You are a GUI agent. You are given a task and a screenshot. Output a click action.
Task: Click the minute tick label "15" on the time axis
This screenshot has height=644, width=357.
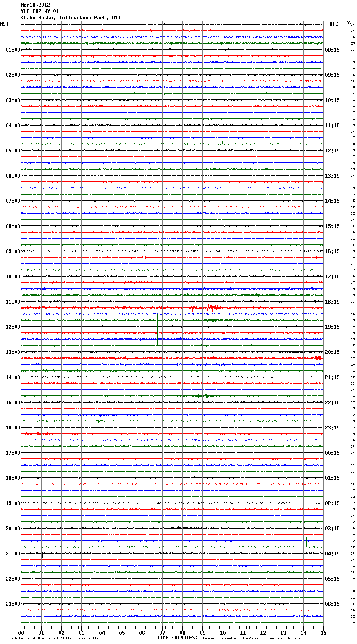[323, 633]
